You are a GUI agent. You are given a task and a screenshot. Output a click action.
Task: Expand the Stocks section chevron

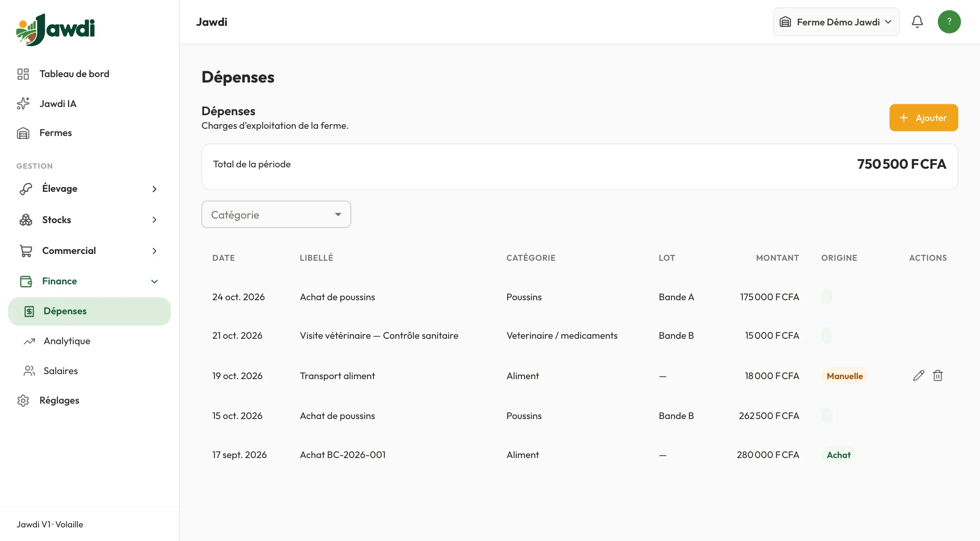pos(154,220)
